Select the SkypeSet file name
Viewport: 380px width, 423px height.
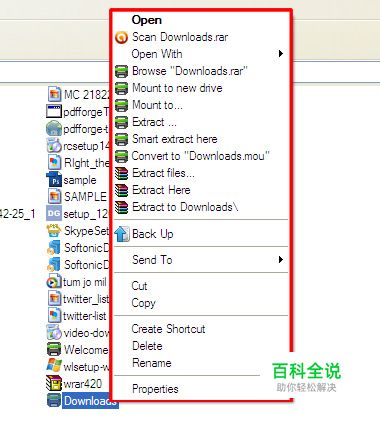coord(87,231)
